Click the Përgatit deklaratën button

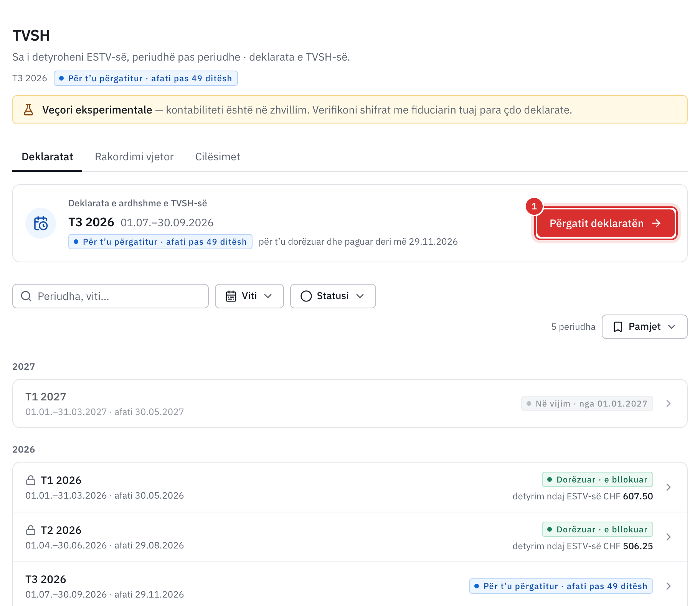coord(606,223)
